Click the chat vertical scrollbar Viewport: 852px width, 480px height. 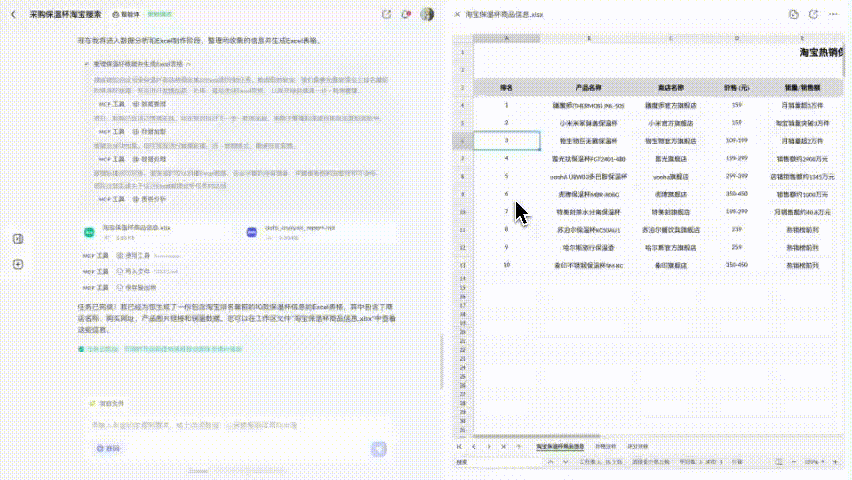tap(442, 361)
